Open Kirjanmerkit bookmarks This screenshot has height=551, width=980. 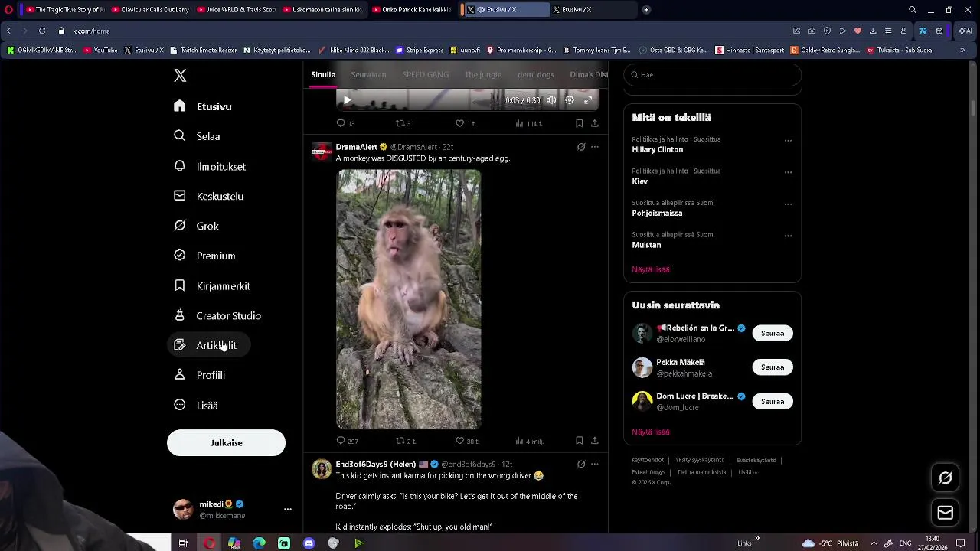point(213,285)
